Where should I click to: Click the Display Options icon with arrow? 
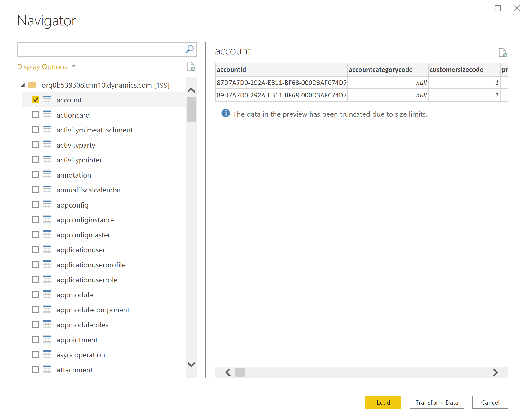75,66
